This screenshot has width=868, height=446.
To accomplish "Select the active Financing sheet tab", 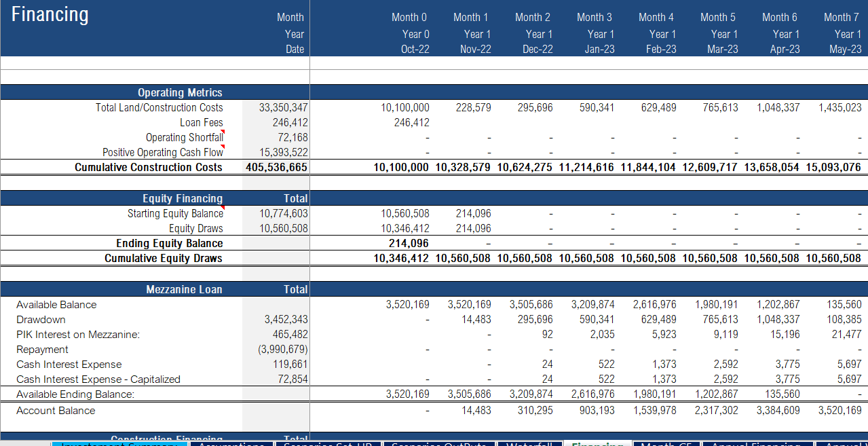I will [x=598, y=443].
